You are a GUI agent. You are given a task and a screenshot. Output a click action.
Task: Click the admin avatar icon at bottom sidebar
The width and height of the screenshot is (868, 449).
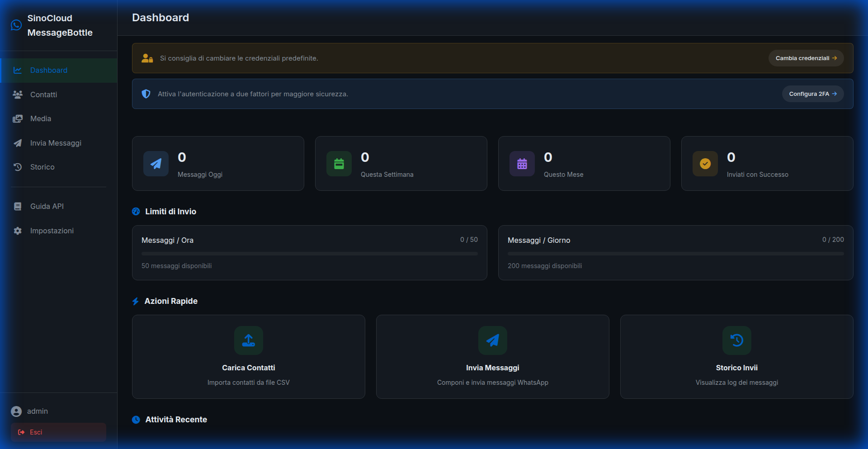[x=17, y=411]
